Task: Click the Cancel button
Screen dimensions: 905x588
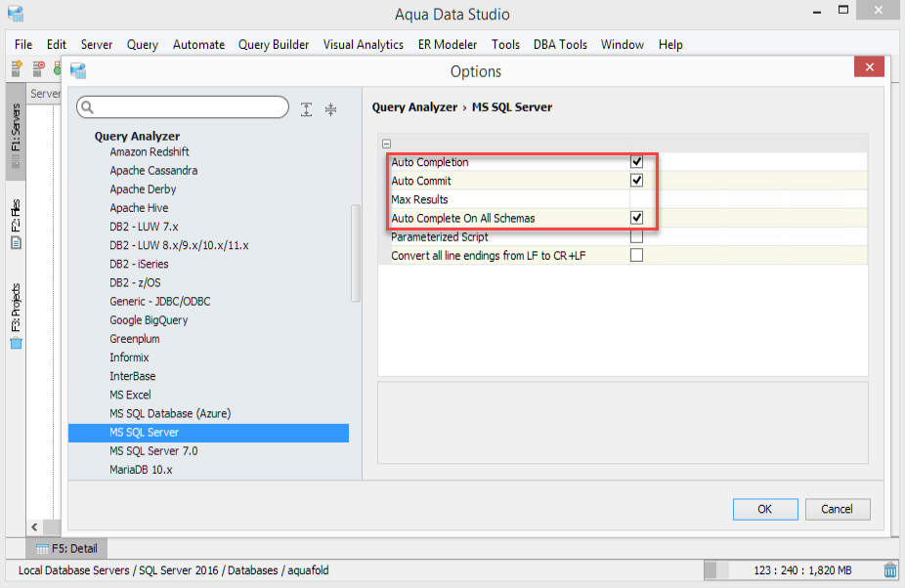Action: pyautogui.click(x=837, y=509)
